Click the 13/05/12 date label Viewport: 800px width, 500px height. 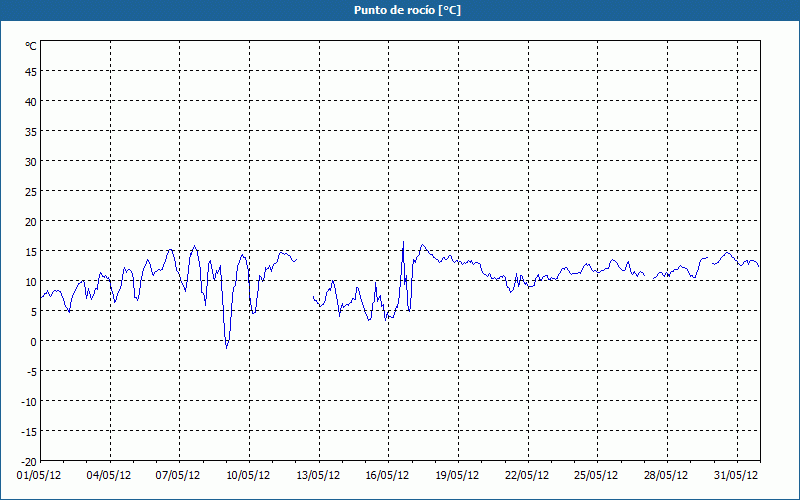coord(318,476)
